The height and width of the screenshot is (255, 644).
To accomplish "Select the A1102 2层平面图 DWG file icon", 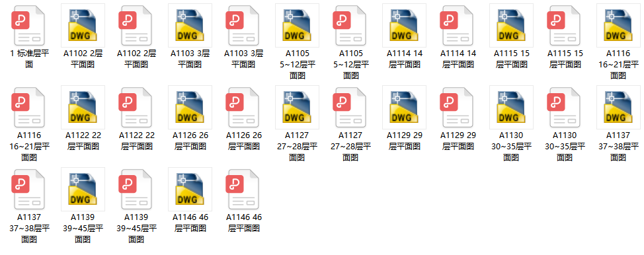I will click(83, 26).
